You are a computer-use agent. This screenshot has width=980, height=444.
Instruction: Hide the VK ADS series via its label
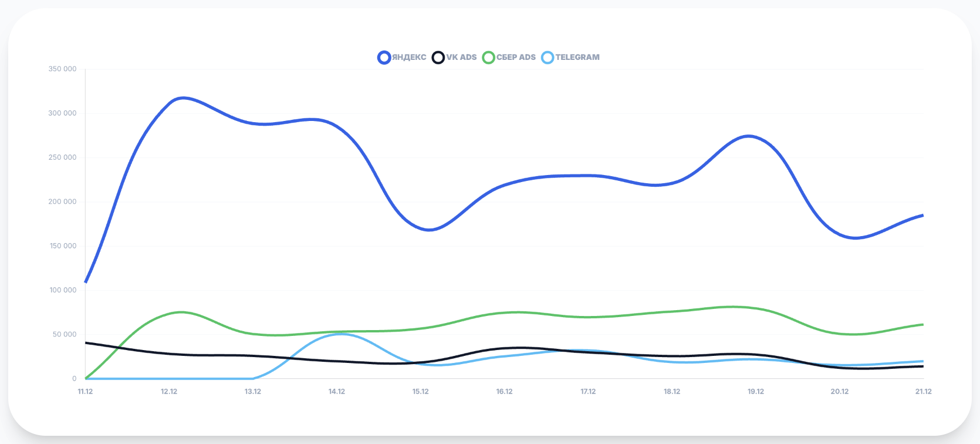tap(461, 58)
